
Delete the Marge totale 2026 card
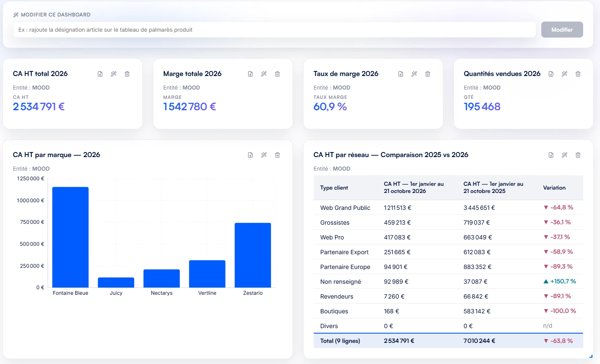[277, 74]
